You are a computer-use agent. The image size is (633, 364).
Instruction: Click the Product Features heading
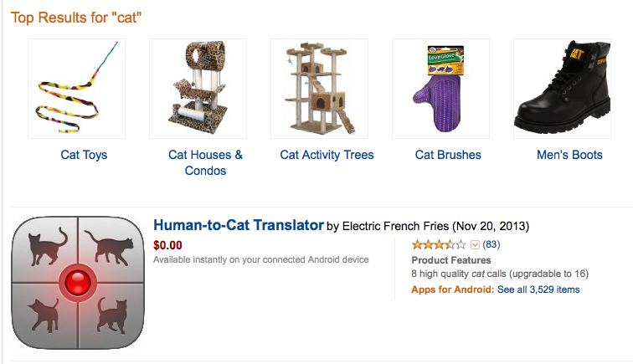coord(451,260)
